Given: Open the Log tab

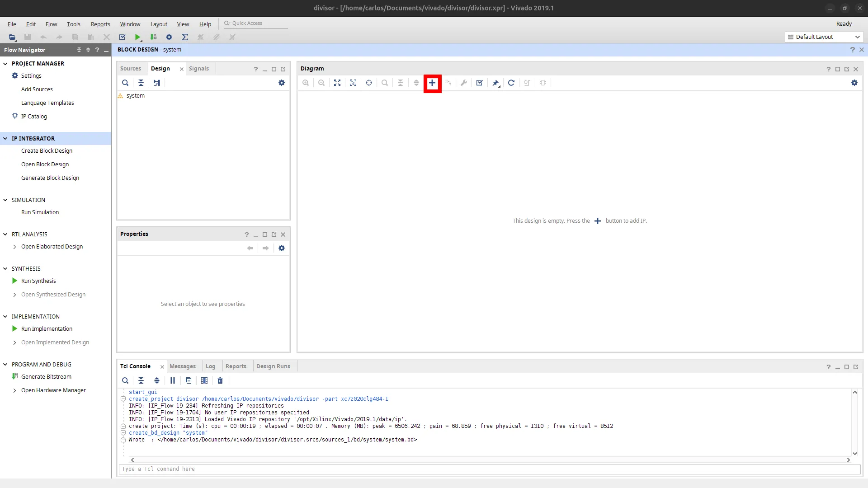Looking at the screenshot, I should [210, 366].
